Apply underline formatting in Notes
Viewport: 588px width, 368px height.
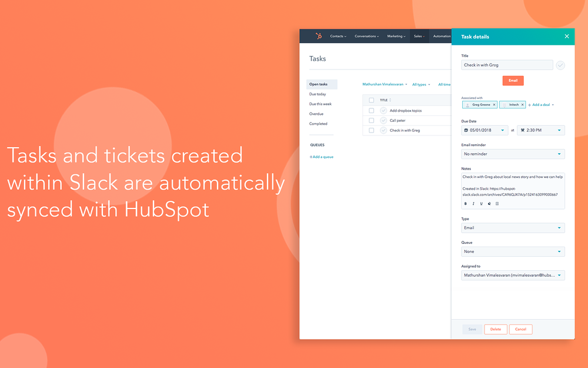pyautogui.click(x=481, y=204)
